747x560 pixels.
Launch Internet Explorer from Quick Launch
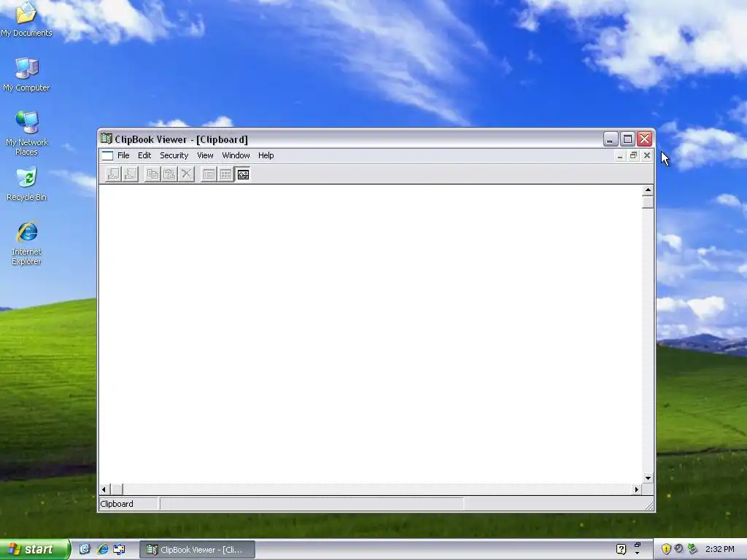click(x=102, y=550)
